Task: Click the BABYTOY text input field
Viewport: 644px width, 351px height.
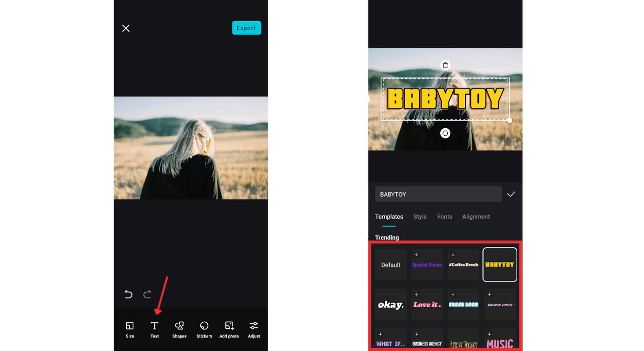Action: pos(438,194)
